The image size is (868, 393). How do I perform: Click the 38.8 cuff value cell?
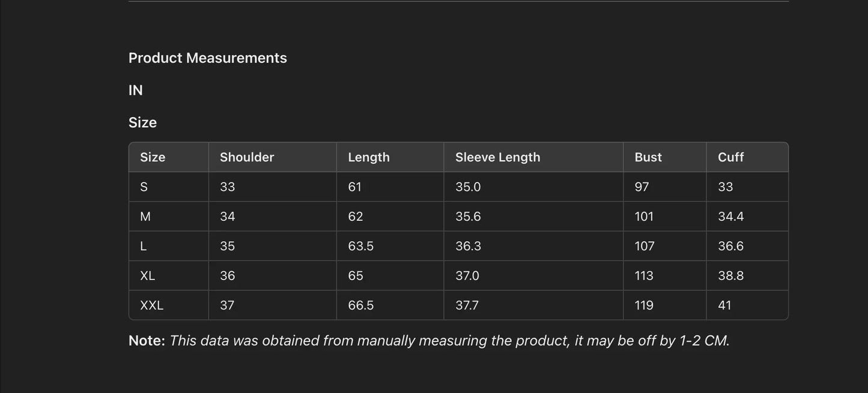point(730,276)
